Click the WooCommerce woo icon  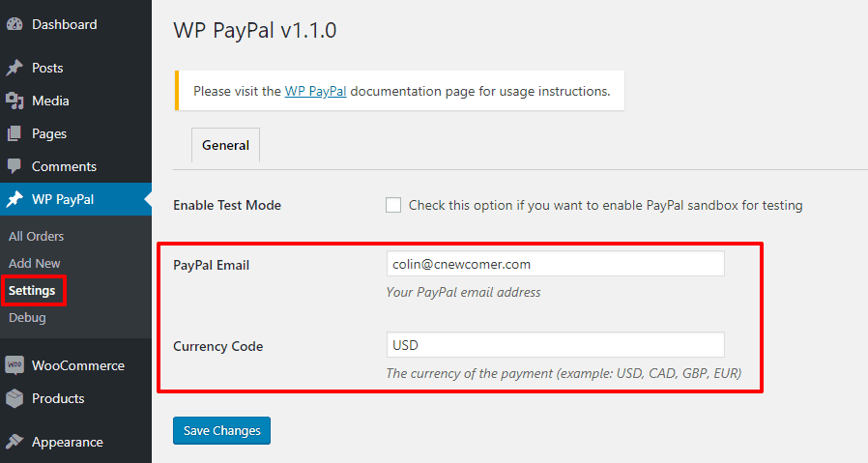[x=14, y=365]
